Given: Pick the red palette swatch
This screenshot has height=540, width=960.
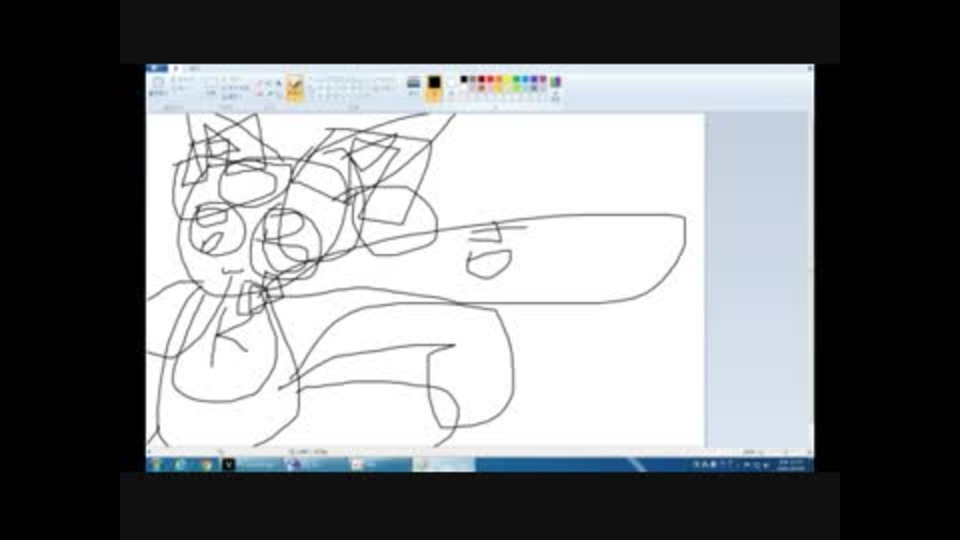Looking at the screenshot, I should 490,79.
